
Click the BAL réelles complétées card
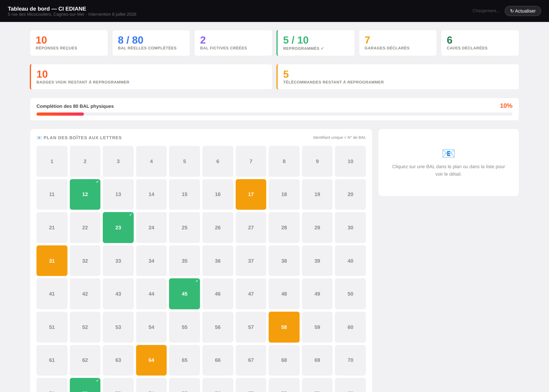click(x=151, y=43)
